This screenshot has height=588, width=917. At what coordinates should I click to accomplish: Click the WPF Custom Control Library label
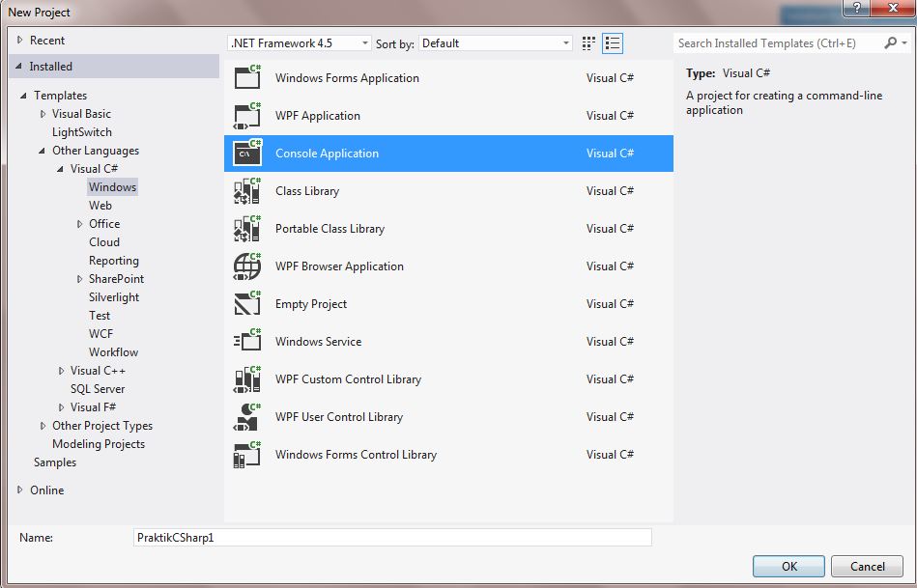pos(348,379)
